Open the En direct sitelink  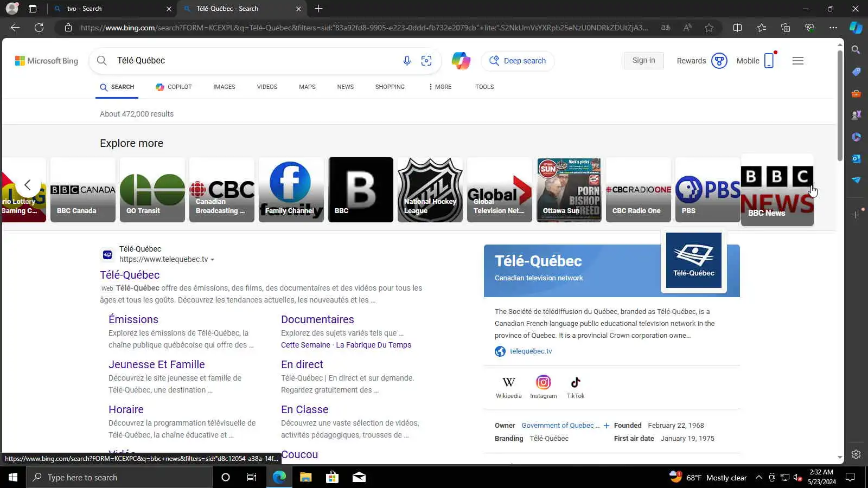pyautogui.click(x=302, y=364)
